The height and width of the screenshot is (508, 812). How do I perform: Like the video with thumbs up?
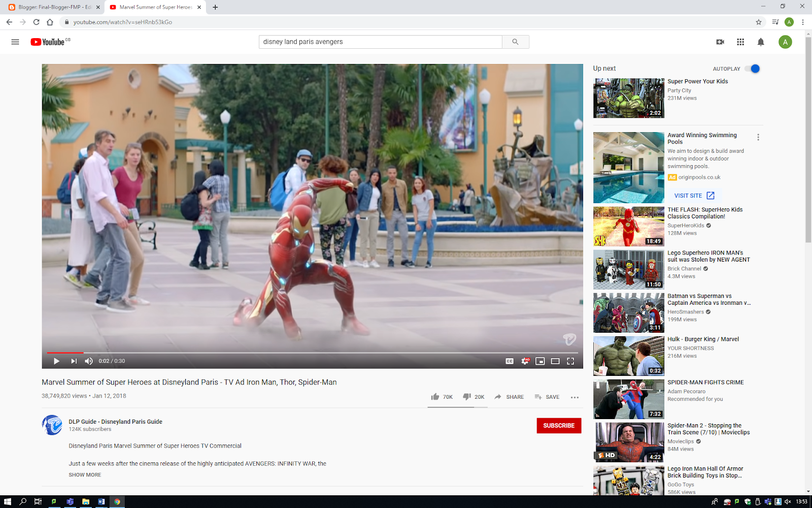click(442, 397)
